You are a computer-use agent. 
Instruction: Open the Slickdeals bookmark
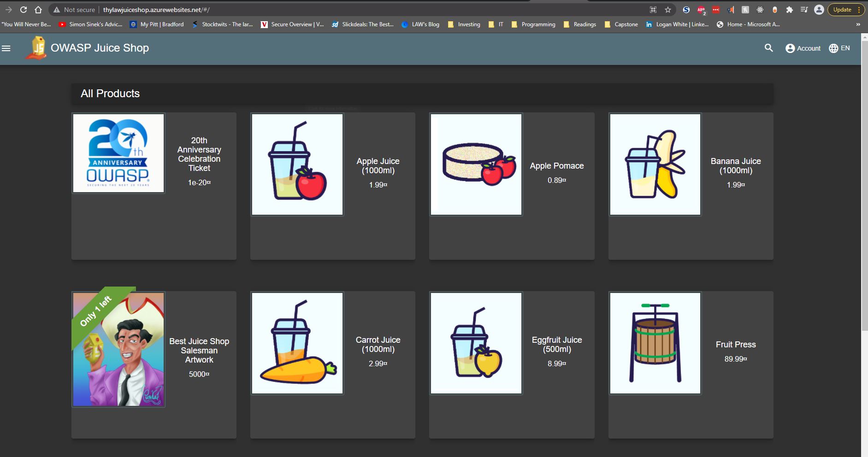coord(363,24)
